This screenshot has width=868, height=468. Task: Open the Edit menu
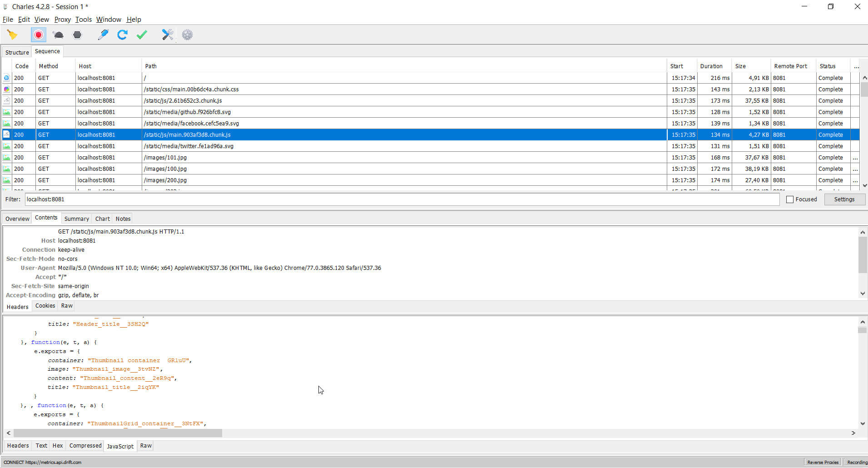coord(24,20)
